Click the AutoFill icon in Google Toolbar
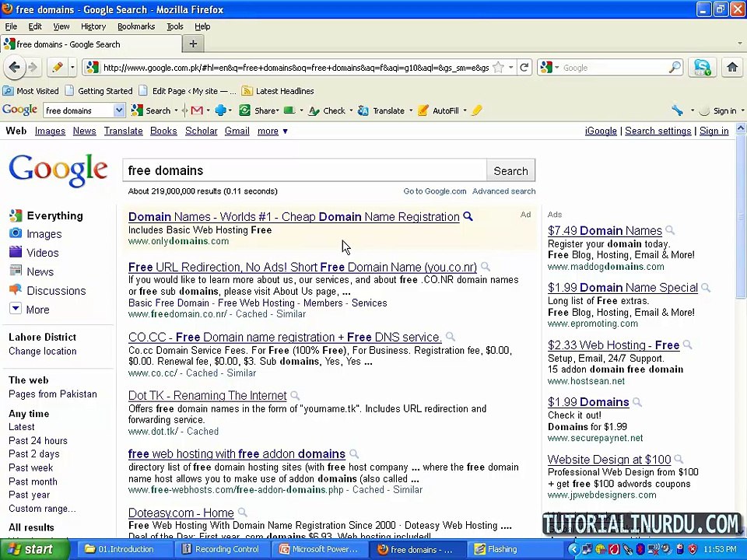The image size is (747, 560). tap(423, 110)
